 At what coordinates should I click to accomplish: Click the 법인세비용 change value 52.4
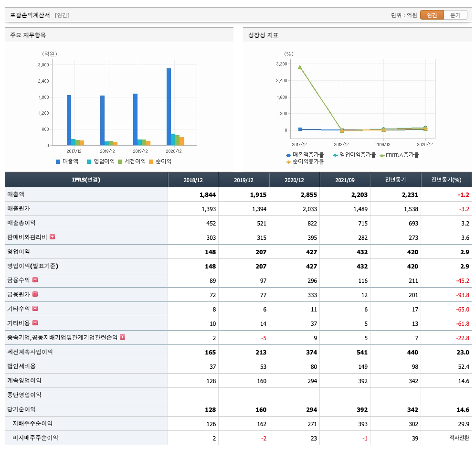coord(464,366)
